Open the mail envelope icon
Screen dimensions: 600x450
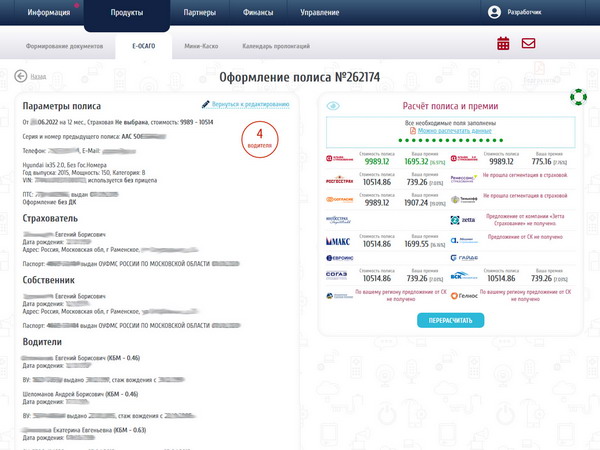528,43
